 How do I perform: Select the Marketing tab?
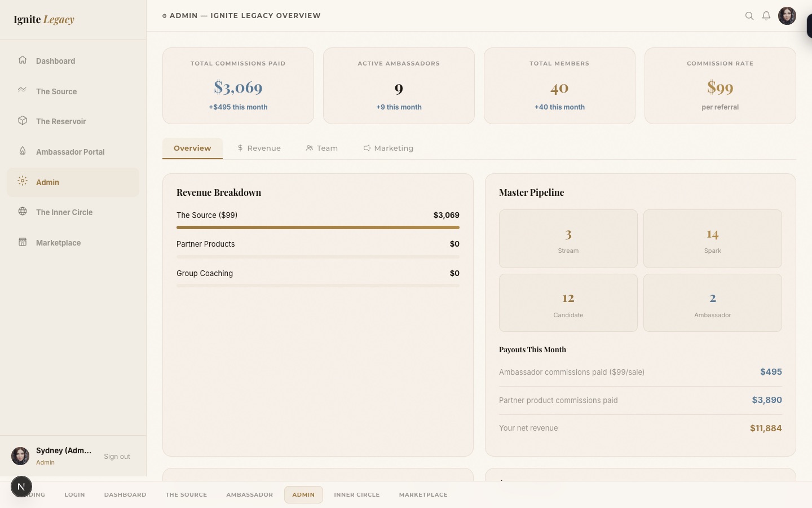389,148
